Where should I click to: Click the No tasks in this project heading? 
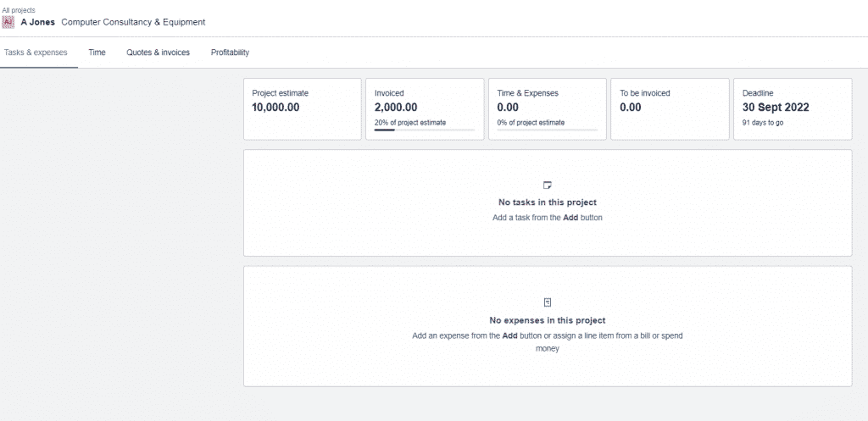tap(548, 202)
